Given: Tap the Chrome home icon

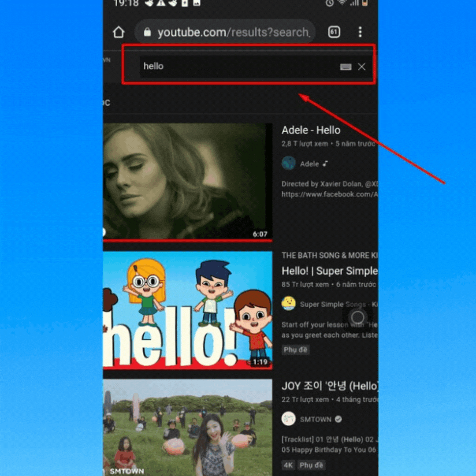Looking at the screenshot, I should [x=119, y=32].
